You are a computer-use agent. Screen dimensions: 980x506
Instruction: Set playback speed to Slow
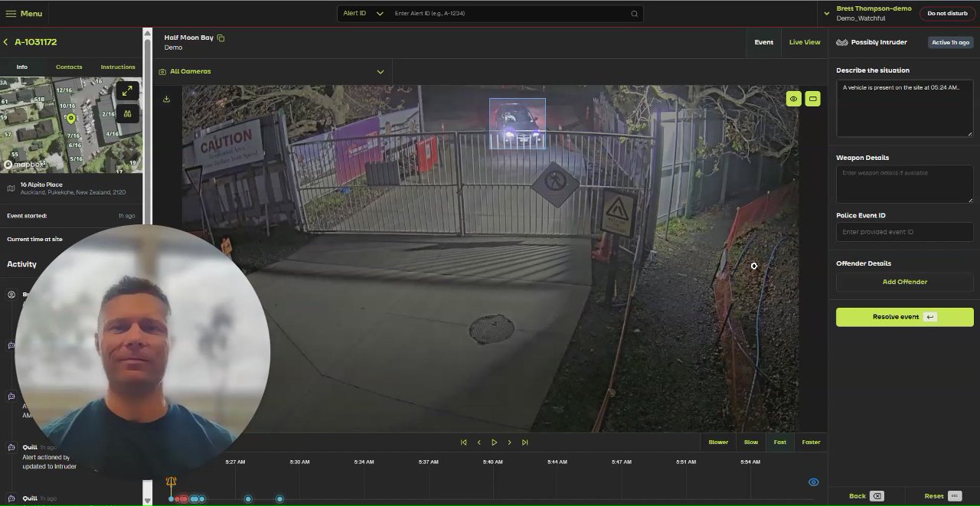coord(751,442)
